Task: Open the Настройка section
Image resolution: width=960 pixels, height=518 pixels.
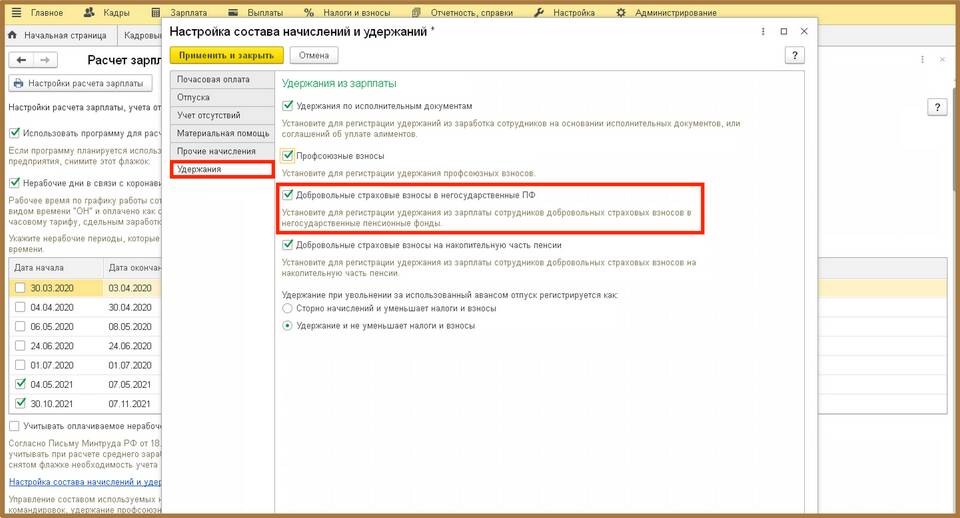Action: click(569, 13)
